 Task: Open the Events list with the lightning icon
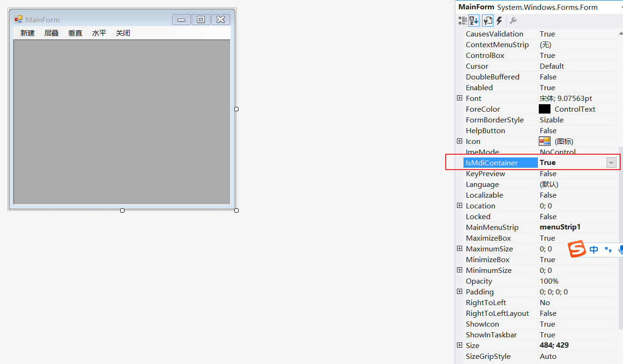tap(499, 21)
